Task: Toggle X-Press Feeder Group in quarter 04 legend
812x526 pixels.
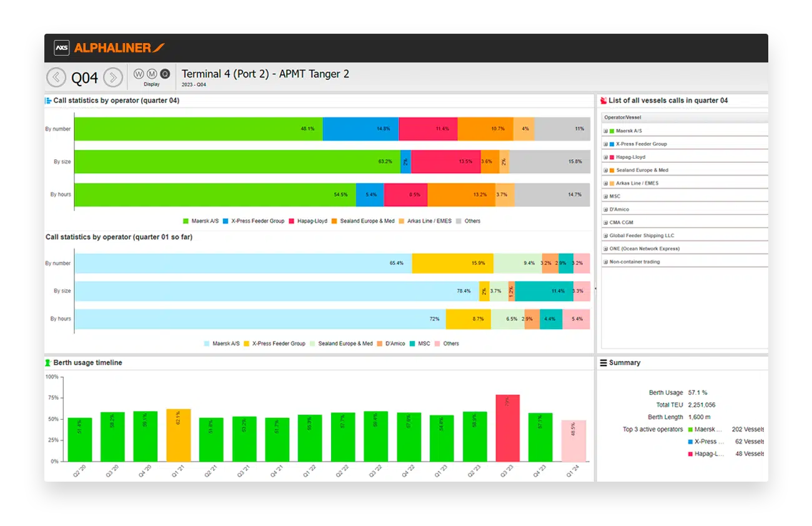Action: pyautogui.click(x=253, y=221)
